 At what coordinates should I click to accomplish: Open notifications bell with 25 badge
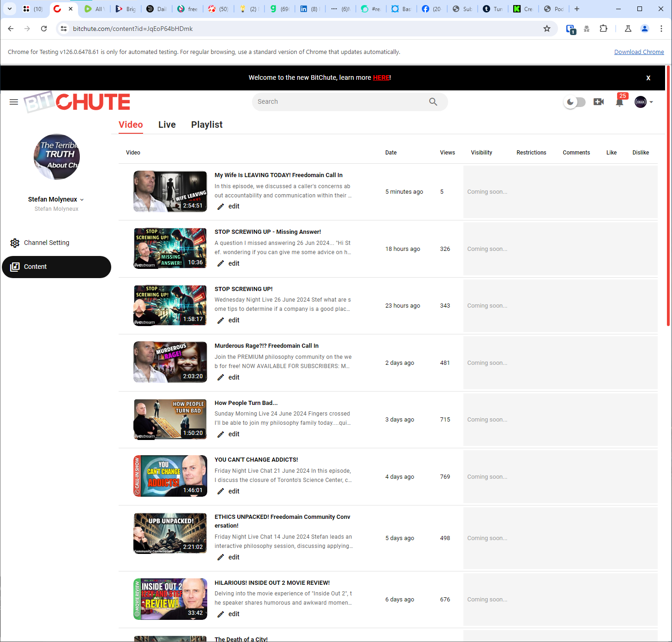(x=620, y=101)
